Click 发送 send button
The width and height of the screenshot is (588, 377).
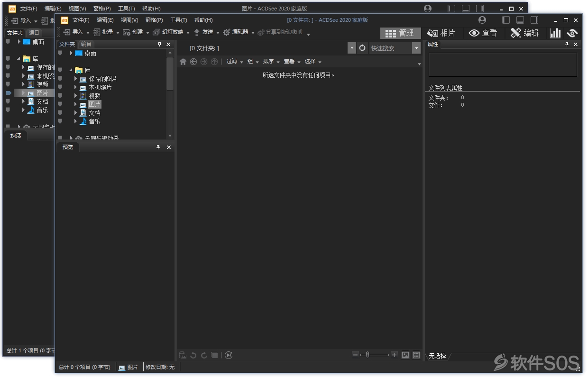pyautogui.click(x=203, y=32)
